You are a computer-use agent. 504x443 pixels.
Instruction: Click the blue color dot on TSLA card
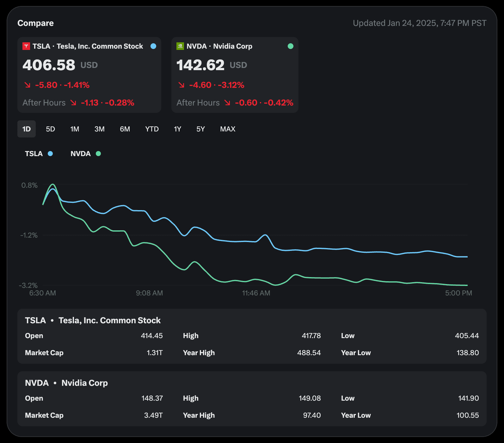pos(153,46)
